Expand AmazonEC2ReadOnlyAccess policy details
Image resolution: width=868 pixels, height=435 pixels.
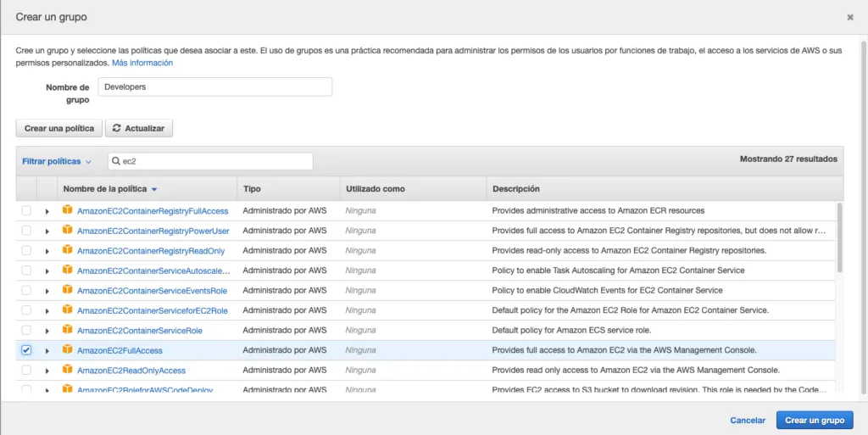coord(47,371)
